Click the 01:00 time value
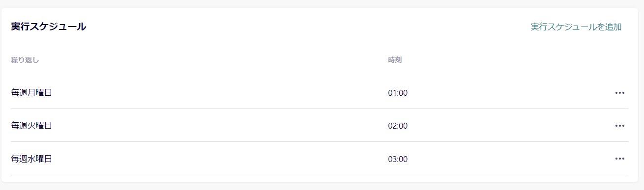Screen dimensions: 644x190 click(x=398, y=93)
